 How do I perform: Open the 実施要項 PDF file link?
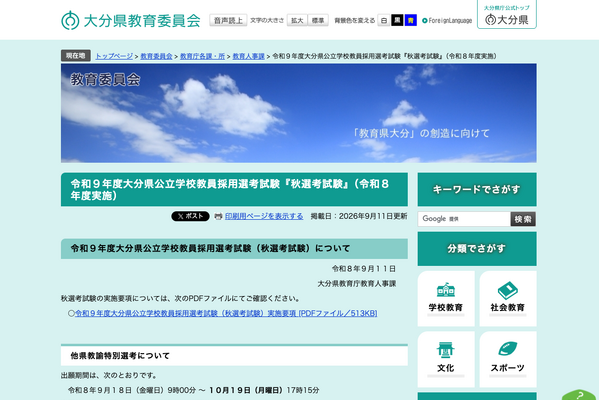click(x=226, y=313)
